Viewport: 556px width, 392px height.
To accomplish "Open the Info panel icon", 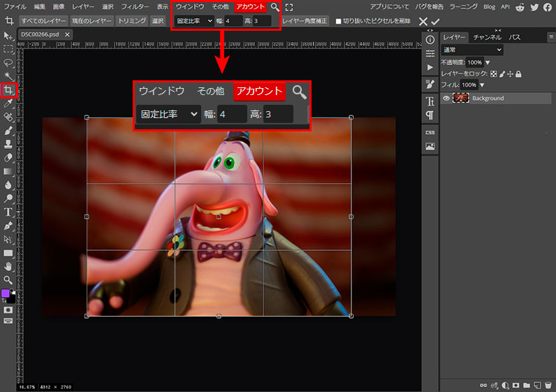I will click(430, 40).
